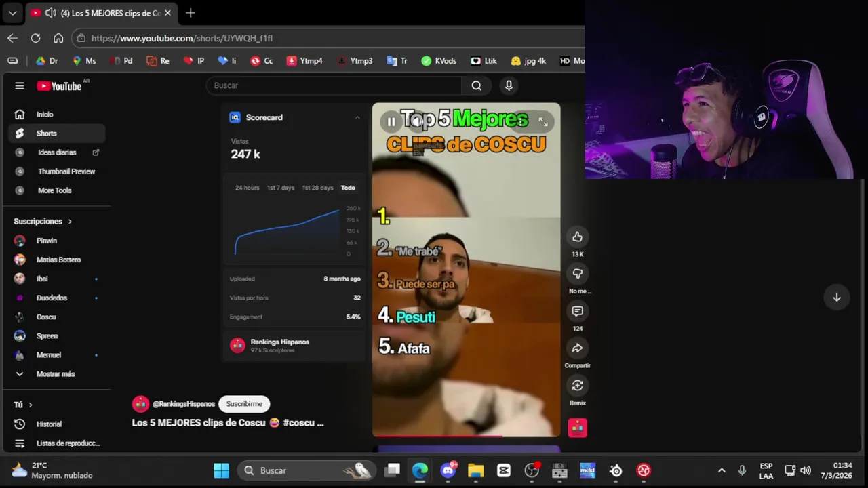Open the jpg 4k bookmark
The height and width of the screenshot is (488, 868).
[x=528, y=61]
